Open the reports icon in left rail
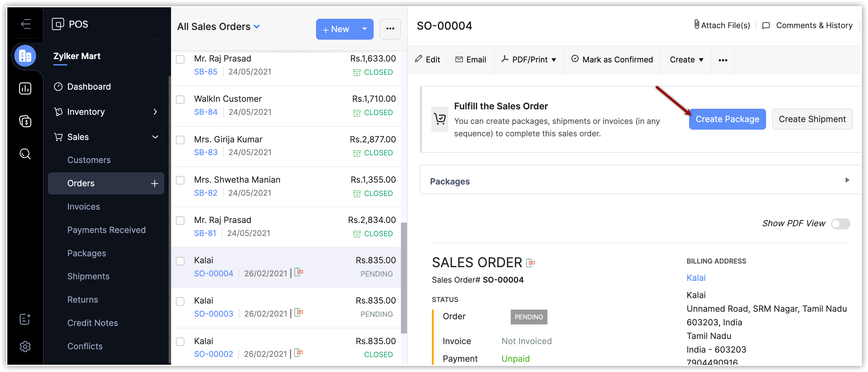 click(x=25, y=88)
